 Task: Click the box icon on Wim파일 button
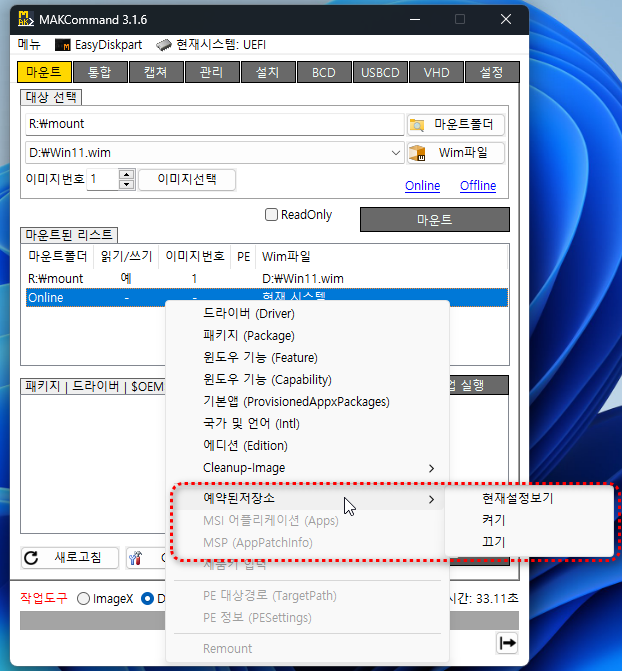point(417,153)
